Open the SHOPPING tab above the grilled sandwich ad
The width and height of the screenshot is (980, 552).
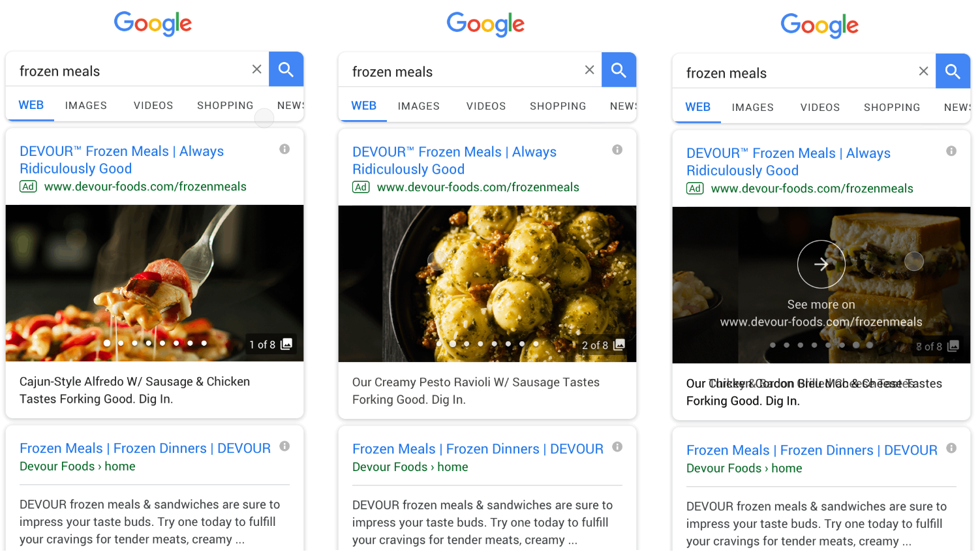pyautogui.click(x=892, y=108)
